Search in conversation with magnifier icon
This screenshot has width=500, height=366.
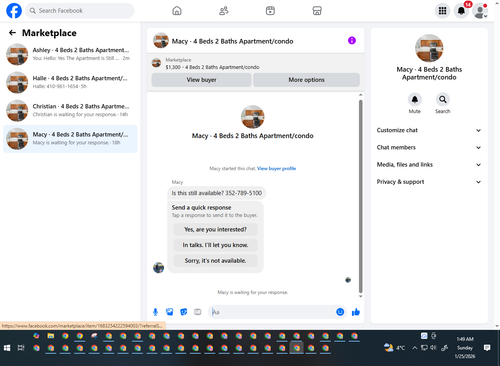(x=443, y=99)
